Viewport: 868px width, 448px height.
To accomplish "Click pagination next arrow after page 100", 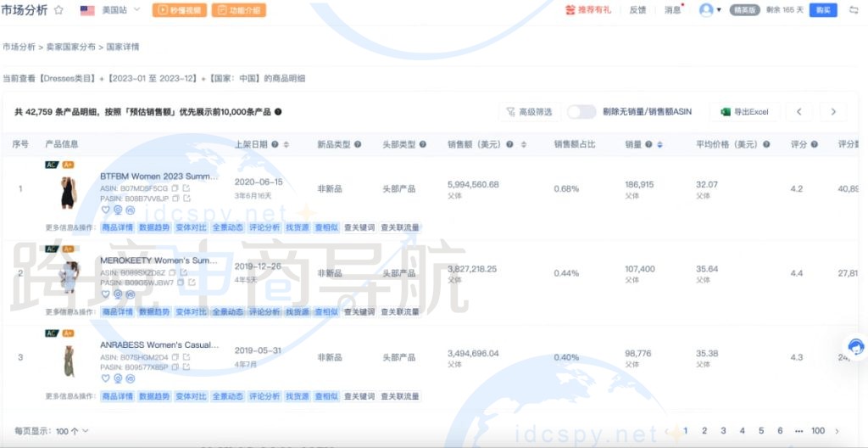I will point(837,431).
